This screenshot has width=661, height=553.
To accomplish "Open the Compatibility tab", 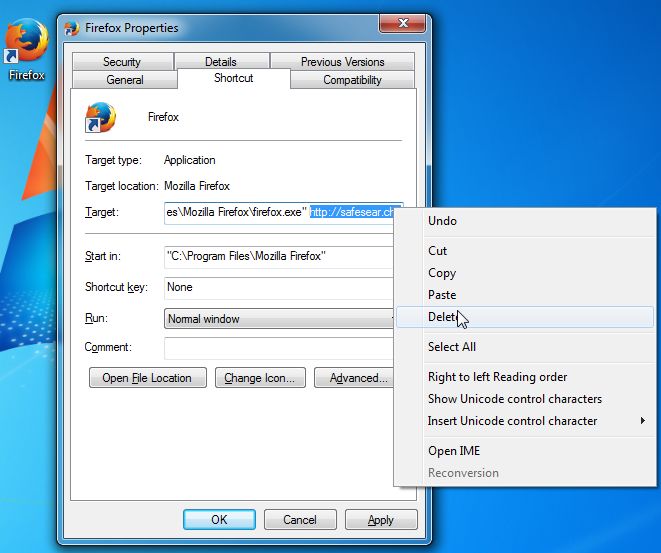I will 352,80.
